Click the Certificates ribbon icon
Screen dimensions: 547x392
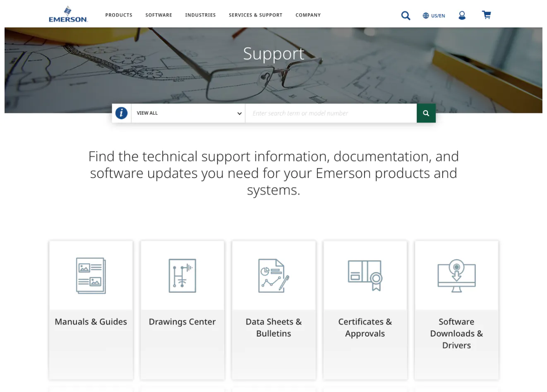pos(365,276)
